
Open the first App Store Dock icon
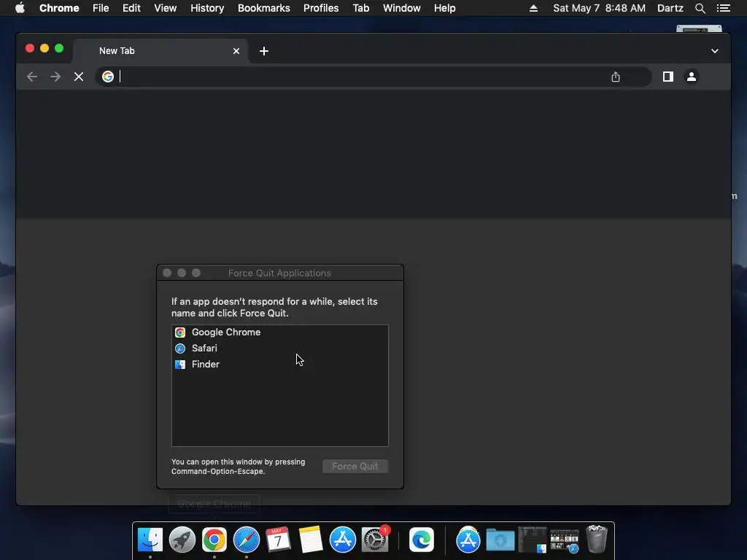[x=343, y=540]
